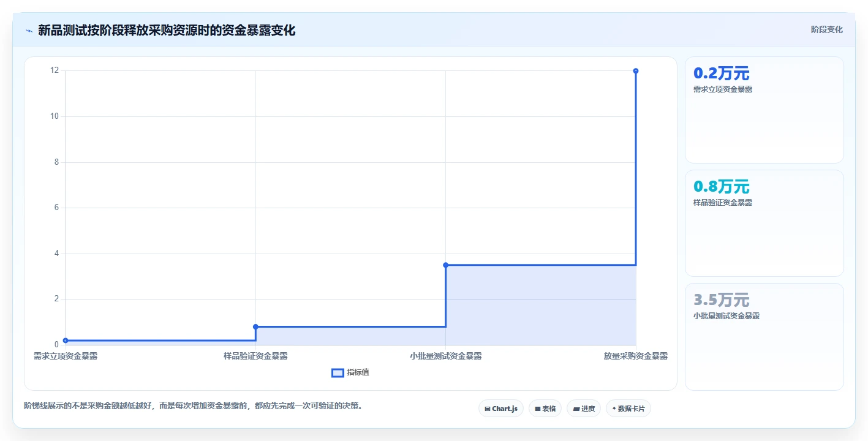
Task: Click x-axis label 小批量测试资金暴露
Action: (x=445, y=356)
